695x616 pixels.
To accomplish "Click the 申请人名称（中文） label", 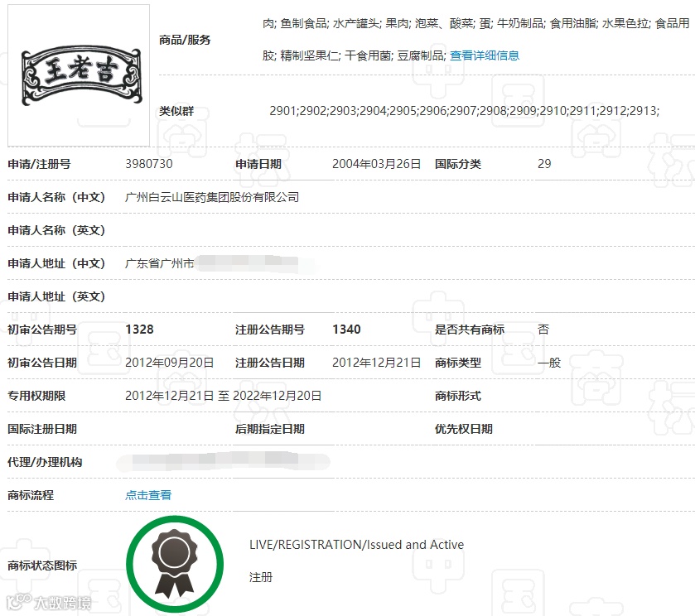I will pyautogui.click(x=56, y=197).
